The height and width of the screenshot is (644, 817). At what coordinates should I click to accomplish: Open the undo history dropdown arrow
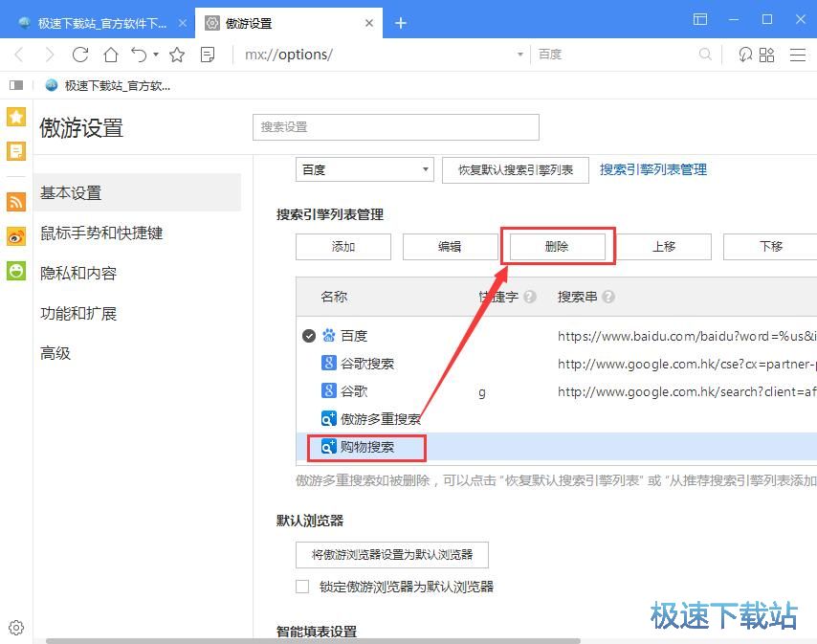pos(156,54)
